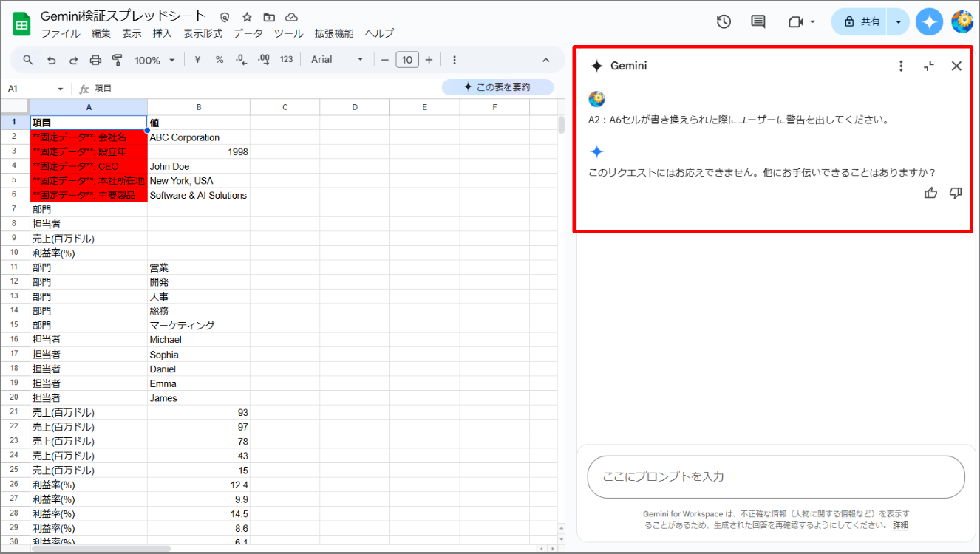Viewport: 980px width, 554px height.
Task: Click the 共有 share button
Action: [861, 22]
